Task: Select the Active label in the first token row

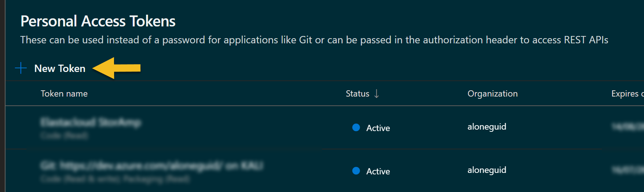Action: coord(378,128)
